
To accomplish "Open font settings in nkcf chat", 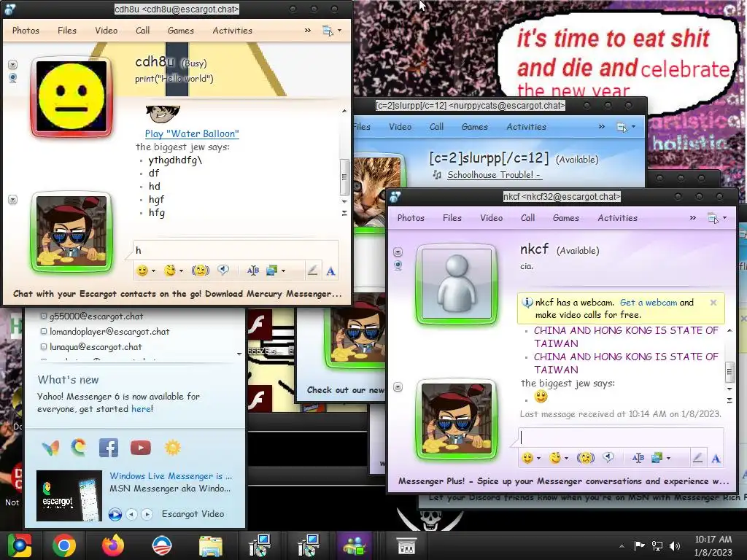I will (638, 458).
